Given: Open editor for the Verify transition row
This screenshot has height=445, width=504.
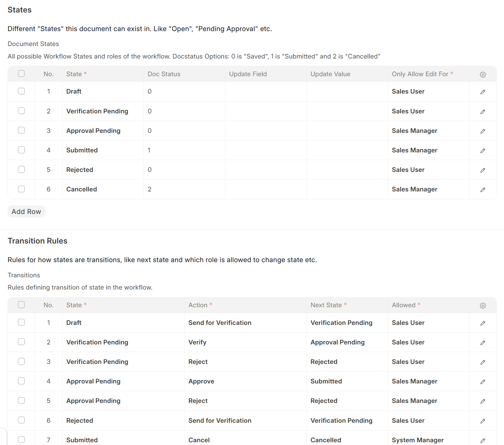Looking at the screenshot, I should click(483, 343).
